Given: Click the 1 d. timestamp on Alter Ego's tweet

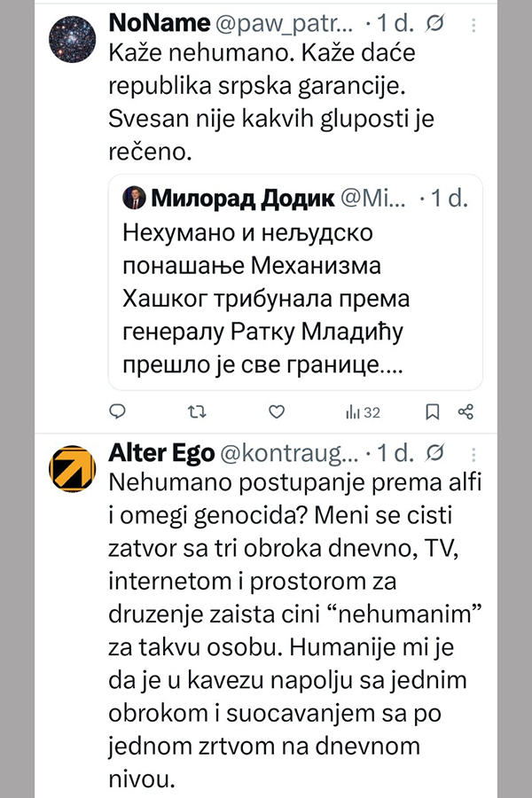Looking at the screenshot, I should tap(395, 453).
